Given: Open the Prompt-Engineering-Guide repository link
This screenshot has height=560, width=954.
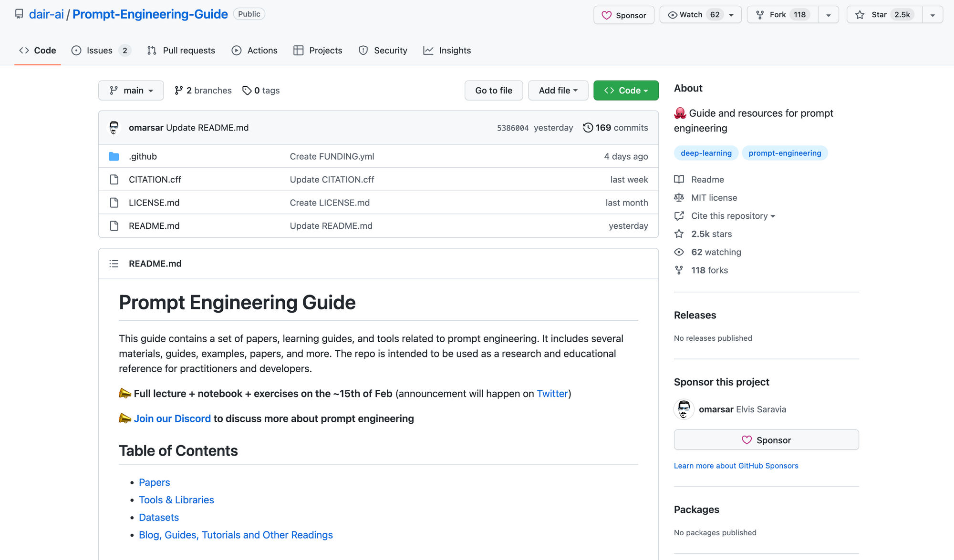Looking at the screenshot, I should 150,14.
